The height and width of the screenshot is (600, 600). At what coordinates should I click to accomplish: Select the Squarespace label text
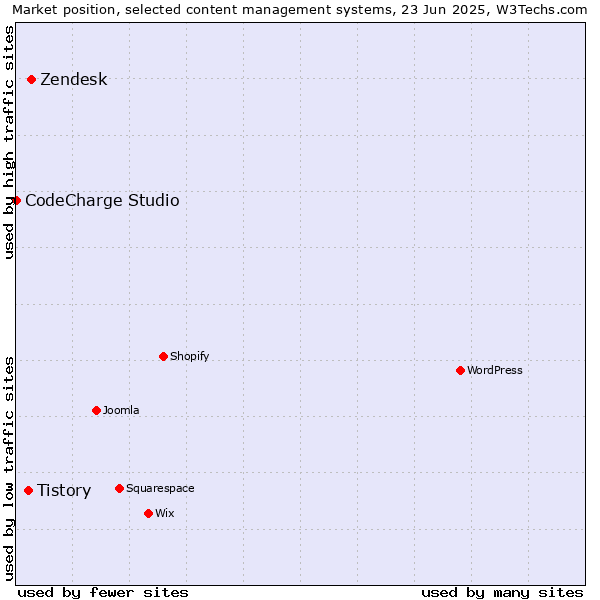(x=160, y=489)
